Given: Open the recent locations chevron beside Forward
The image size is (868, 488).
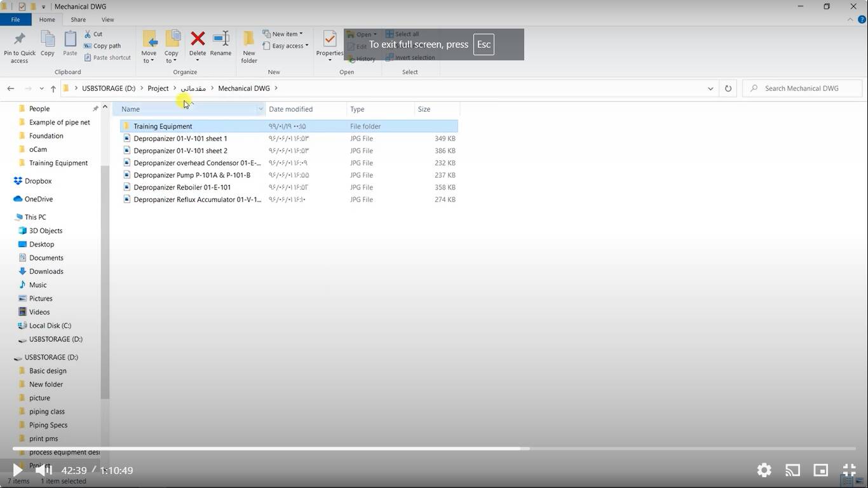Looking at the screenshot, I should tap(41, 88).
